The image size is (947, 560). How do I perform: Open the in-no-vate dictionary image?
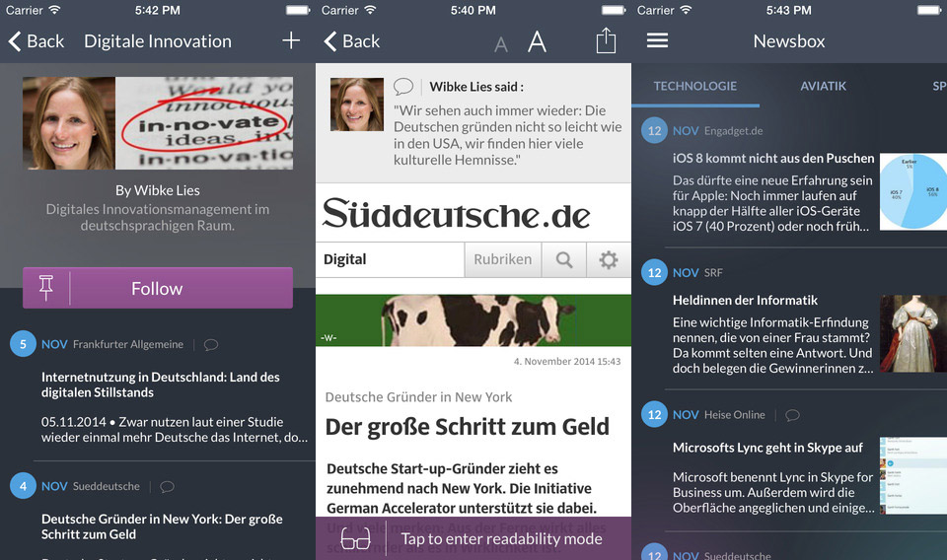coord(204,123)
